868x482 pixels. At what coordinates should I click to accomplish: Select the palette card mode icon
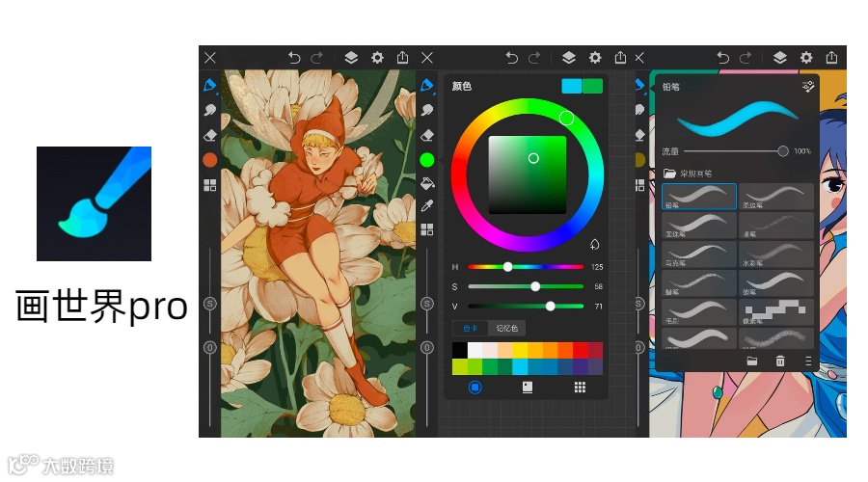click(527, 388)
